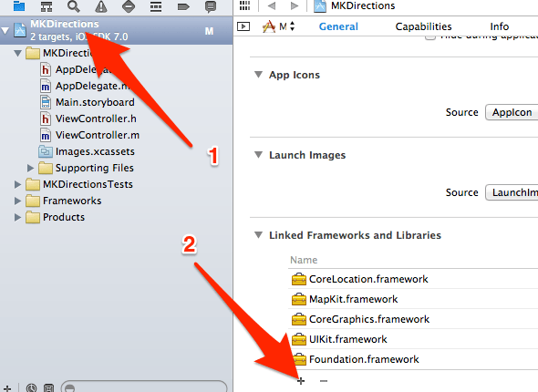The height and width of the screenshot is (392, 538).
Task: Click the MapKit toolbox icon
Action: (x=299, y=299)
